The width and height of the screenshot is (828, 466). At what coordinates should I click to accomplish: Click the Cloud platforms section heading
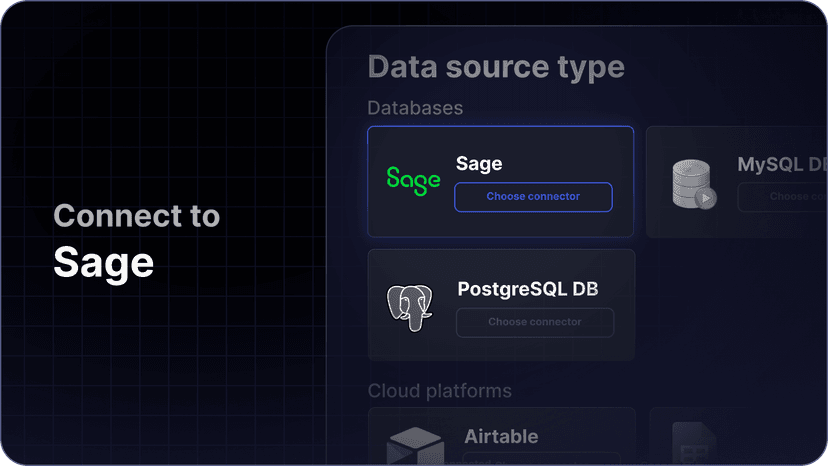pos(440,391)
